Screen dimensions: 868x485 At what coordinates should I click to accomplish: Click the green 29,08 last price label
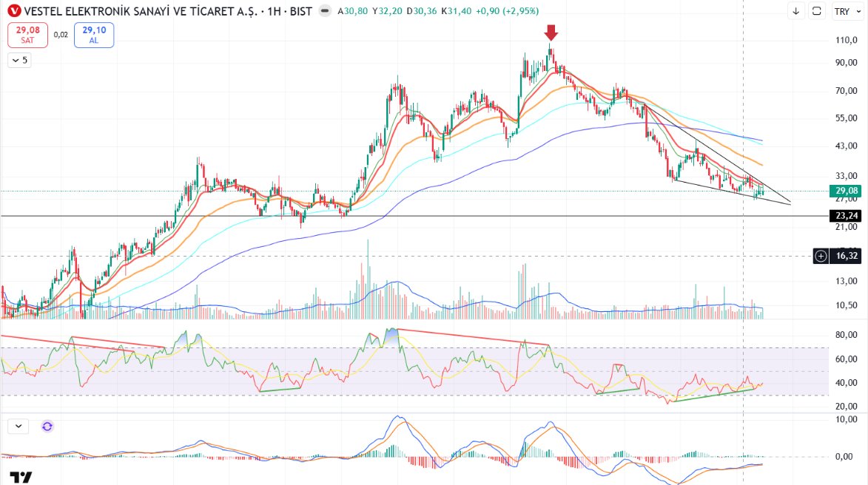(845, 191)
